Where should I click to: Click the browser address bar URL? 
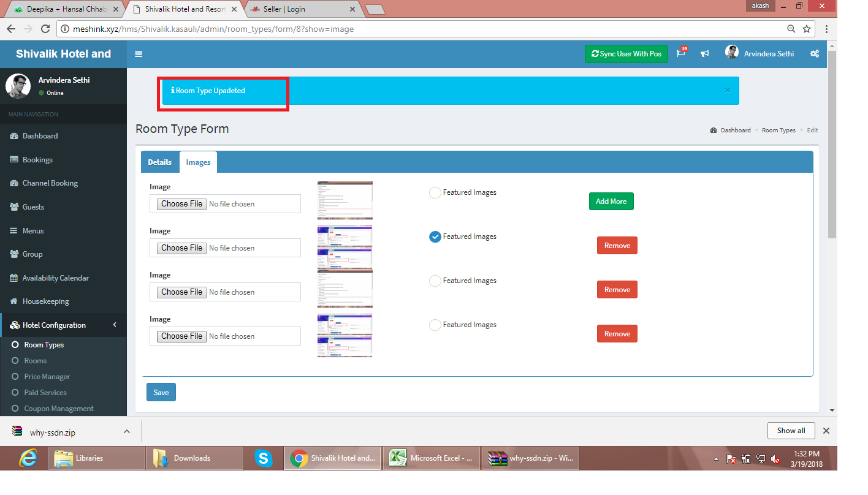(x=213, y=29)
